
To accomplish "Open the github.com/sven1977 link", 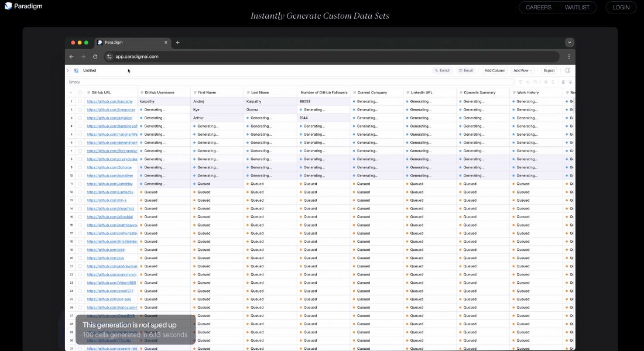I will [110, 291].
